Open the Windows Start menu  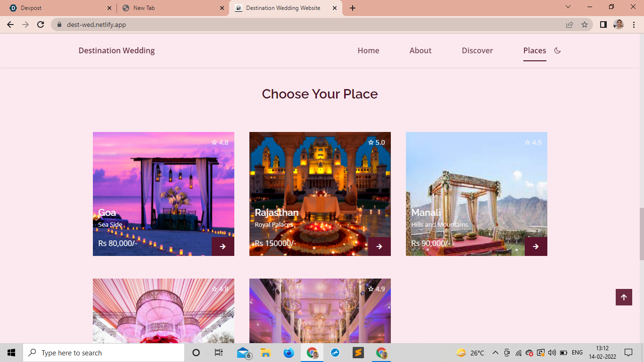pyautogui.click(x=11, y=353)
